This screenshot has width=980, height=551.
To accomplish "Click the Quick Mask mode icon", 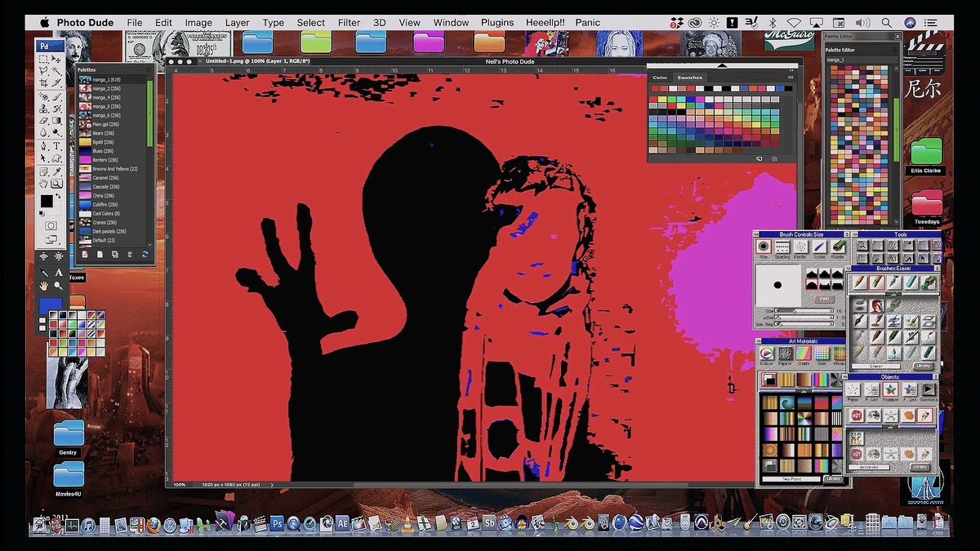I will point(51,224).
